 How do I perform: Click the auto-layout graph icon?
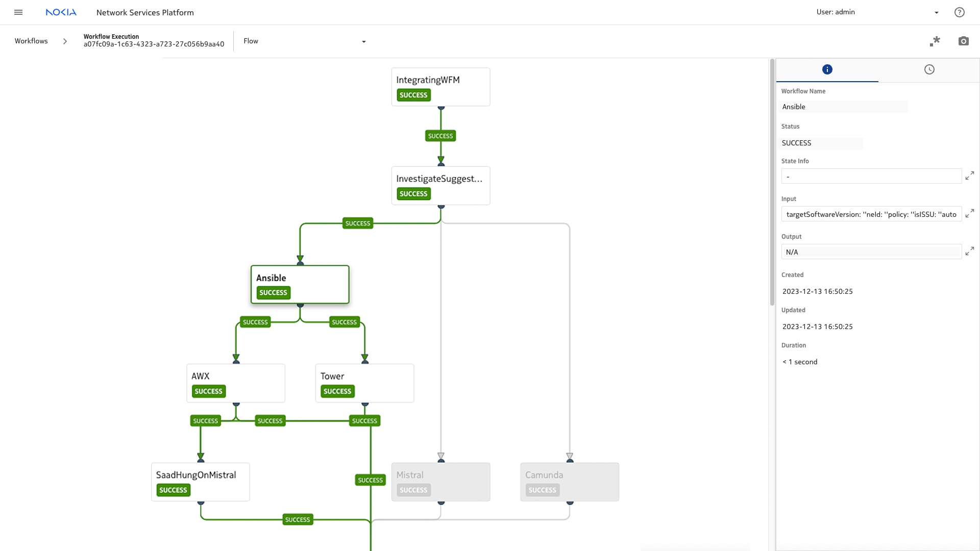[935, 41]
